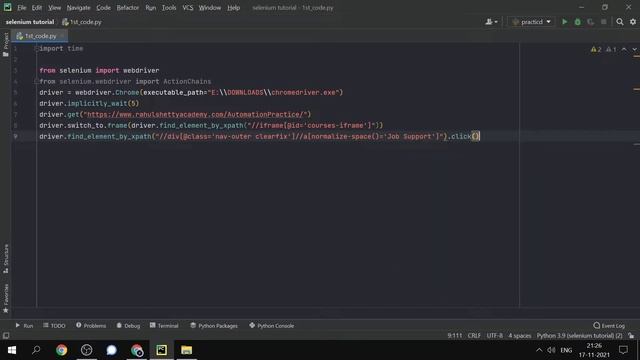Open the Problems tool window
Viewport: 640px width, 360px height.
point(91,326)
